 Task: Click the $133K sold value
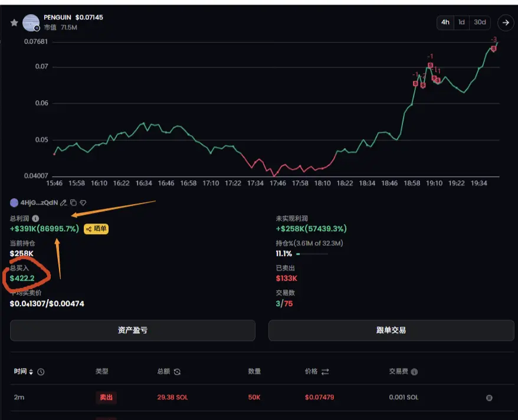click(x=286, y=278)
